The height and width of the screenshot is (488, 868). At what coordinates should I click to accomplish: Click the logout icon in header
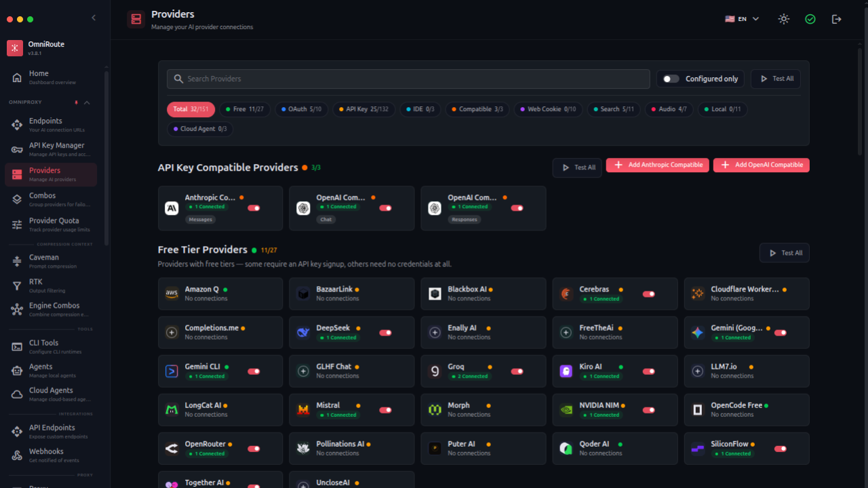pos(837,19)
